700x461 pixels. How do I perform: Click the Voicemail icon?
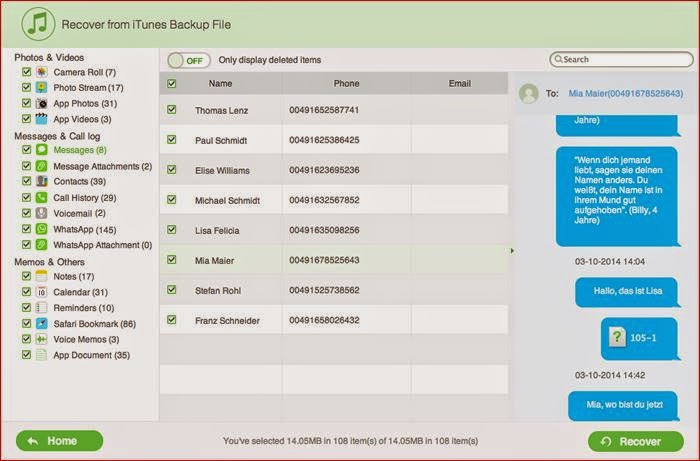click(42, 213)
